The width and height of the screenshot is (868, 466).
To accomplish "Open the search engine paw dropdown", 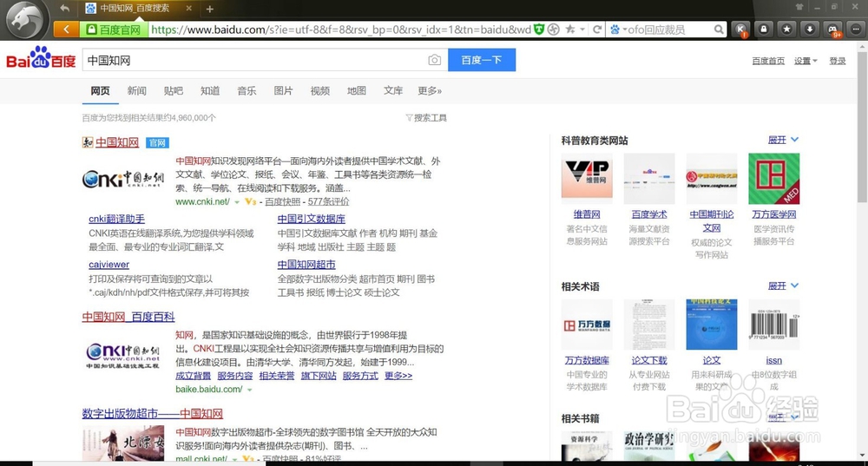I will 617,30.
